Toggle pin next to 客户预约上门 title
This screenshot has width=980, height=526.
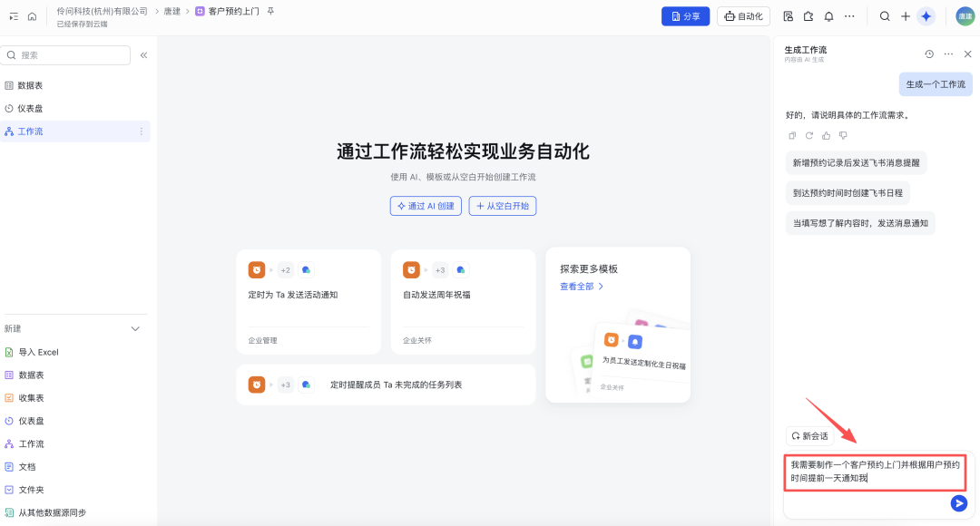[x=270, y=11]
